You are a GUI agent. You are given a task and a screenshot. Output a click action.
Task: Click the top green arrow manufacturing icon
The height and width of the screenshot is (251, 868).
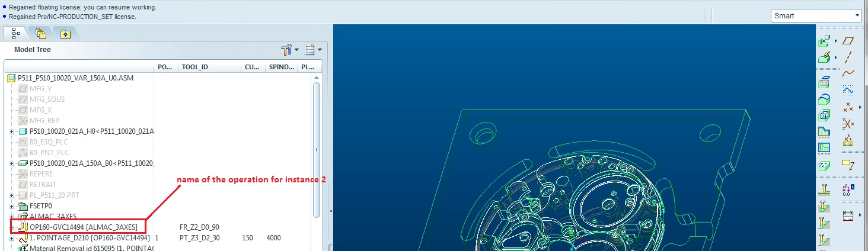coord(824,41)
